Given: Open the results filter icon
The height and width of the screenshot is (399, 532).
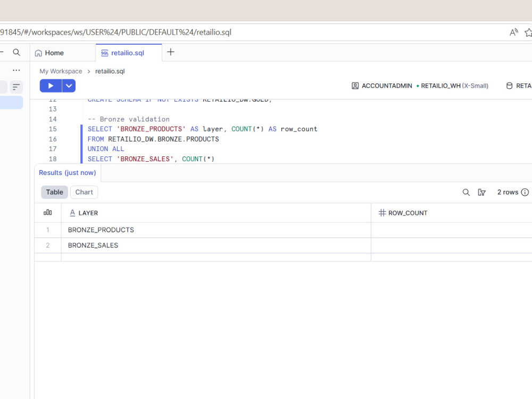Looking at the screenshot, I should click(482, 193).
